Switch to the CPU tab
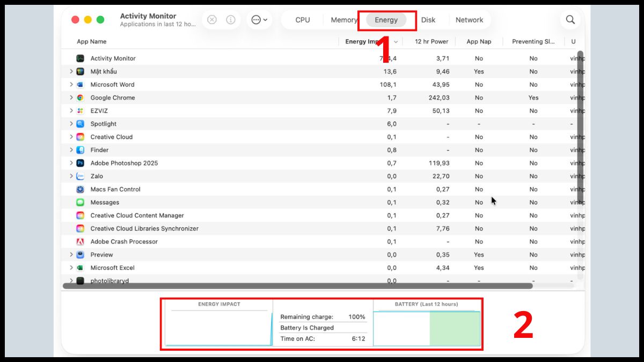The width and height of the screenshot is (644, 362). (x=303, y=20)
